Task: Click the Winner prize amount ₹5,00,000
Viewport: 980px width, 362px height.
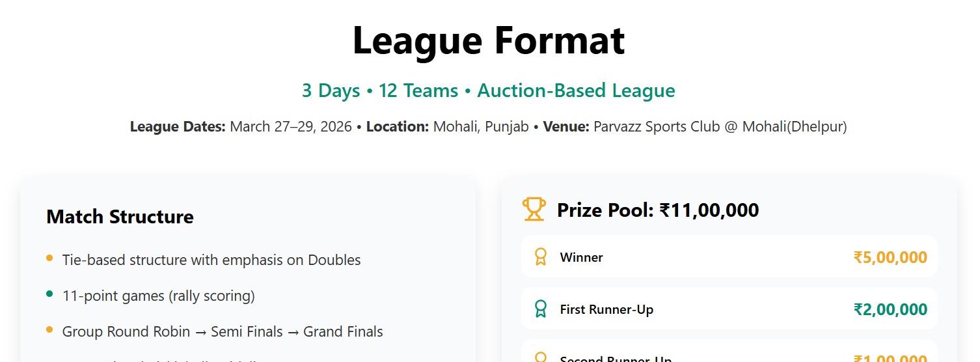Action: click(x=890, y=257)
